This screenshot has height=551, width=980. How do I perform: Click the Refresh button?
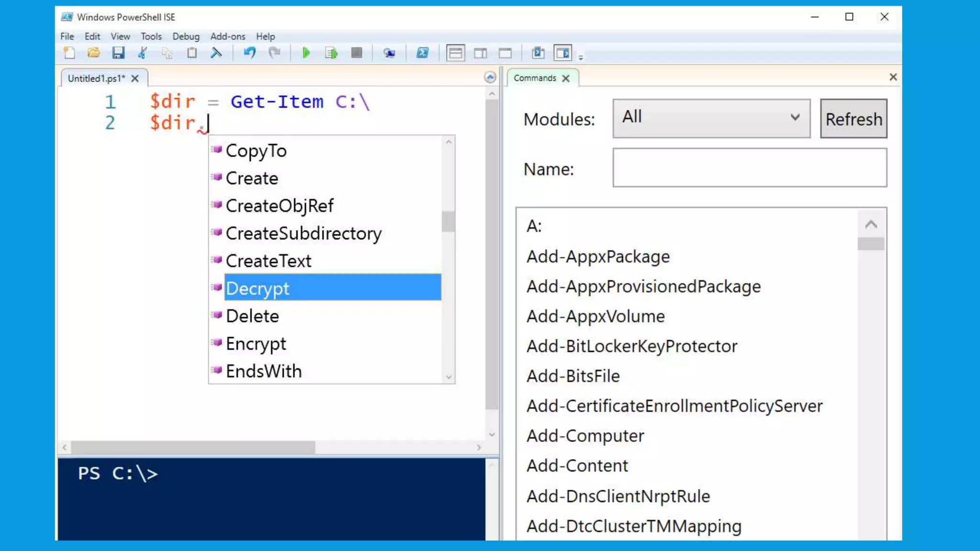tap(854, 119)
